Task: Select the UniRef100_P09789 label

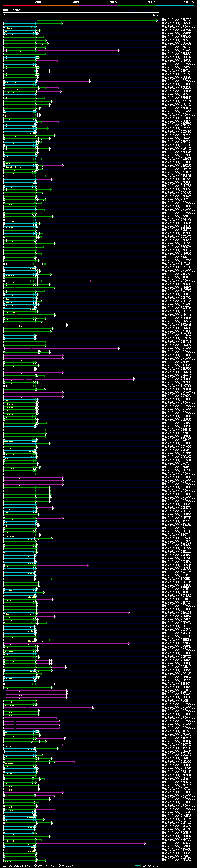Action: click(177, 267)
